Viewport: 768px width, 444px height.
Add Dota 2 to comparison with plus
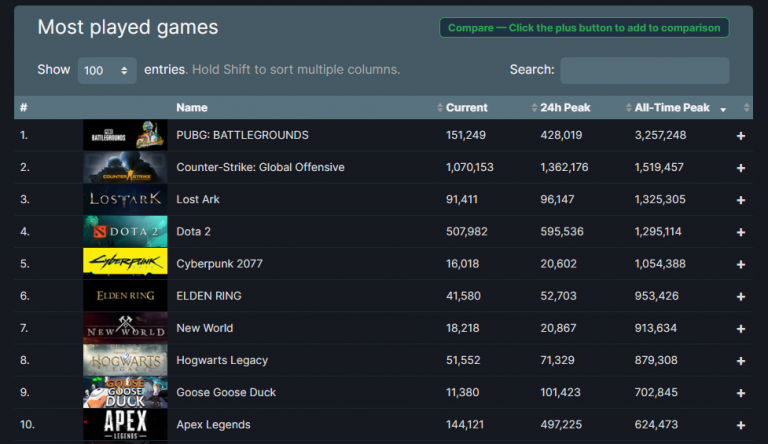pyautogui.click(x=741, y=232)
